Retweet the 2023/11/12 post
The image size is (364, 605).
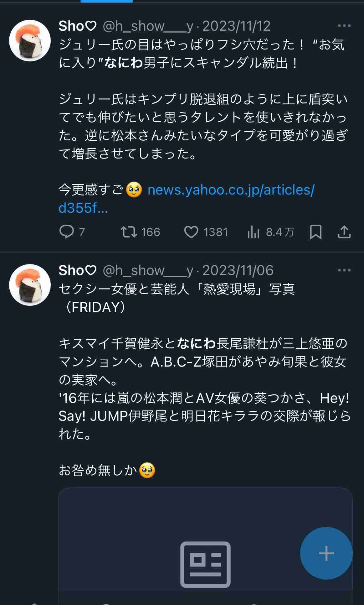[129, 232]
